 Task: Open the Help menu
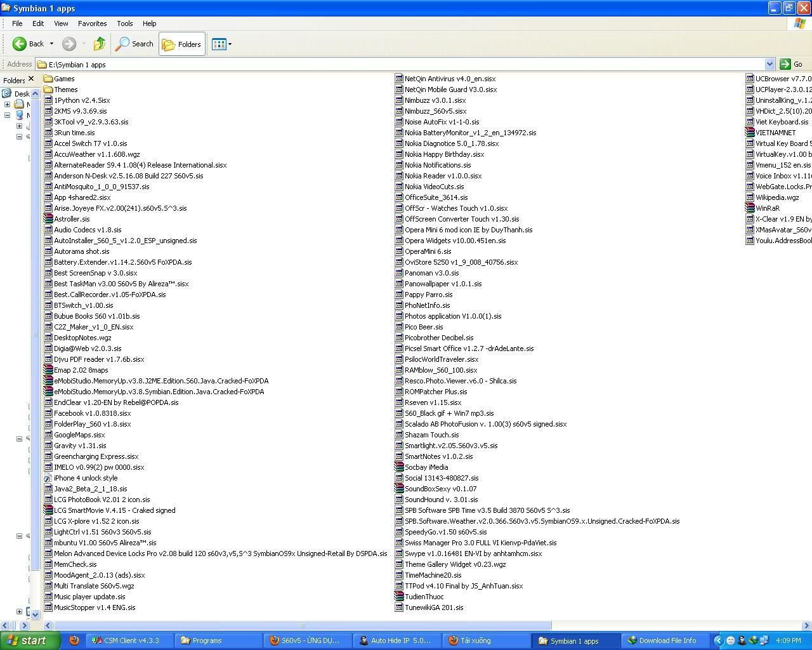pos(149,23)
